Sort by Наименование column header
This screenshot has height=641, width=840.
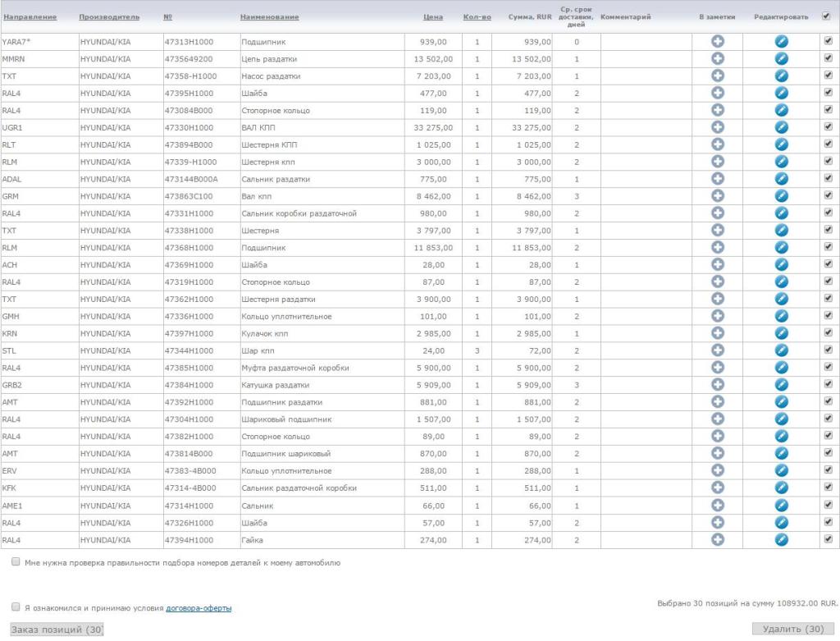[269, 17]
